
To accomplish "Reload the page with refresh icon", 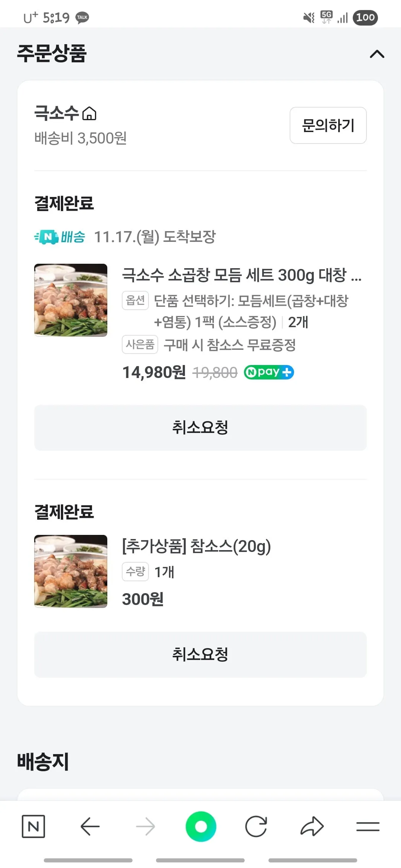I will click(256, 826).
